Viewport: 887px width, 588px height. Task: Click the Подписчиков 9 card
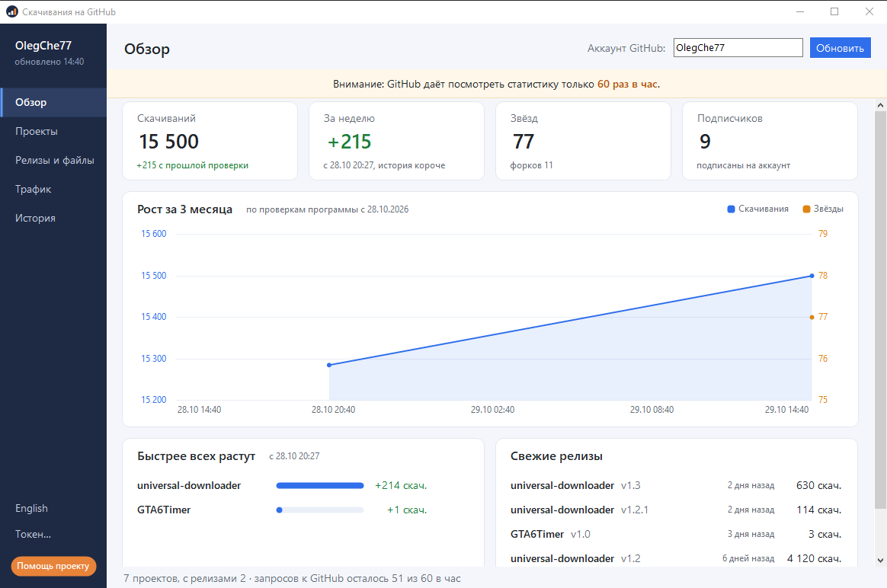pos(770,141)
